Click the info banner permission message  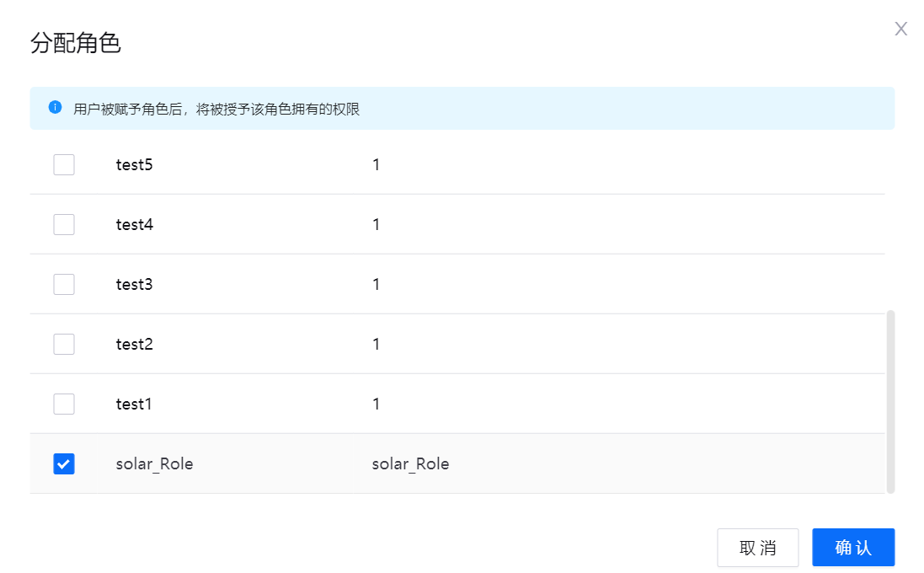216,109
